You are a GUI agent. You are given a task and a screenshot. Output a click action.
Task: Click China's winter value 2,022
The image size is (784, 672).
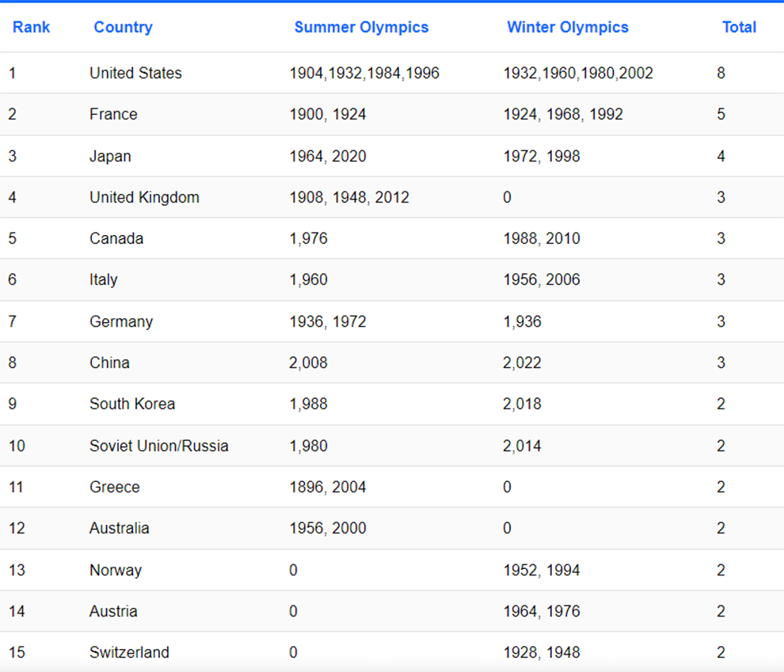coord(523,363)
